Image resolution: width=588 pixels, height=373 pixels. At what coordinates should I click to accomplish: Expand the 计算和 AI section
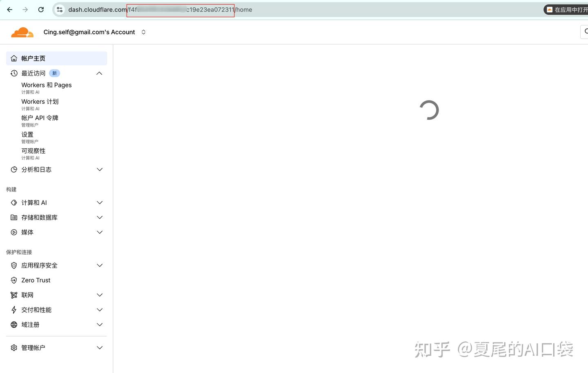pyautogui.click(x=99, y=202)
